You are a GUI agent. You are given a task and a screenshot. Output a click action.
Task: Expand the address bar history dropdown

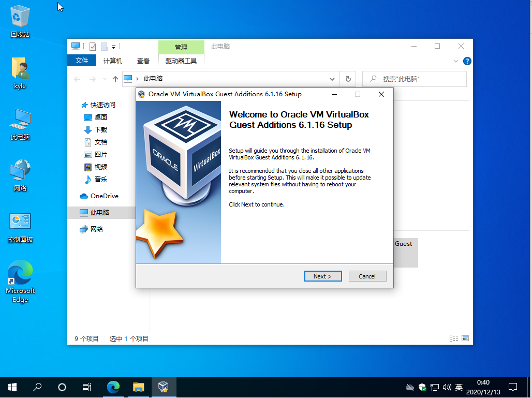[332, 79]
